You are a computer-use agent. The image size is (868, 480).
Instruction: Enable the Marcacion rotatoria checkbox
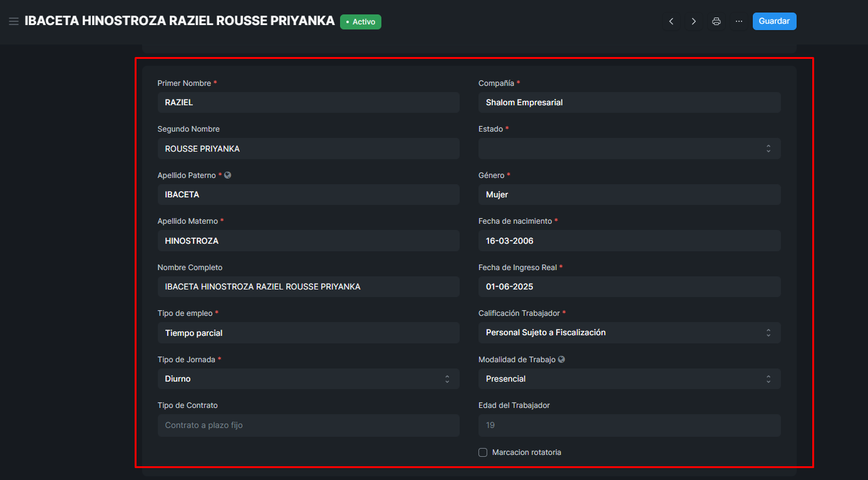click(483, 452)
